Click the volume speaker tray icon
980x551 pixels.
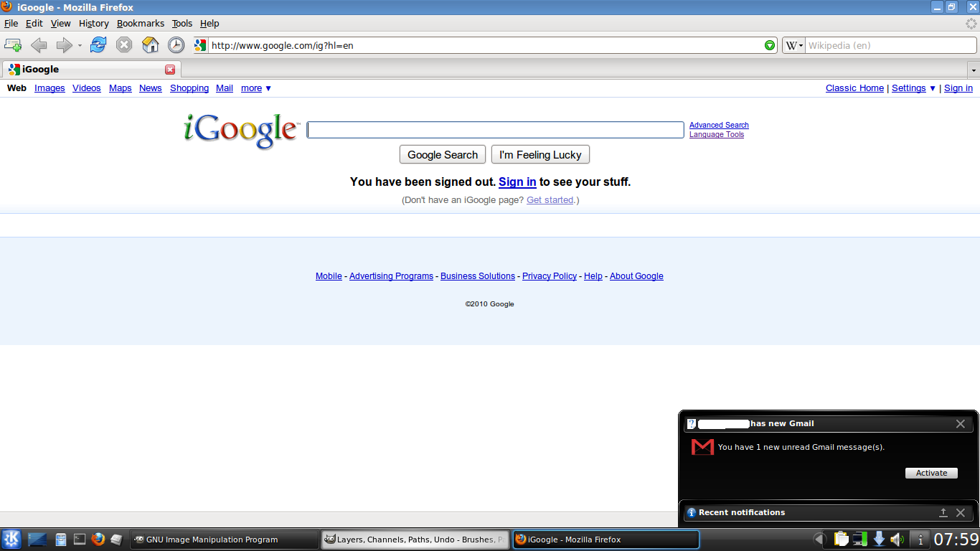click(x=897, y=540)
